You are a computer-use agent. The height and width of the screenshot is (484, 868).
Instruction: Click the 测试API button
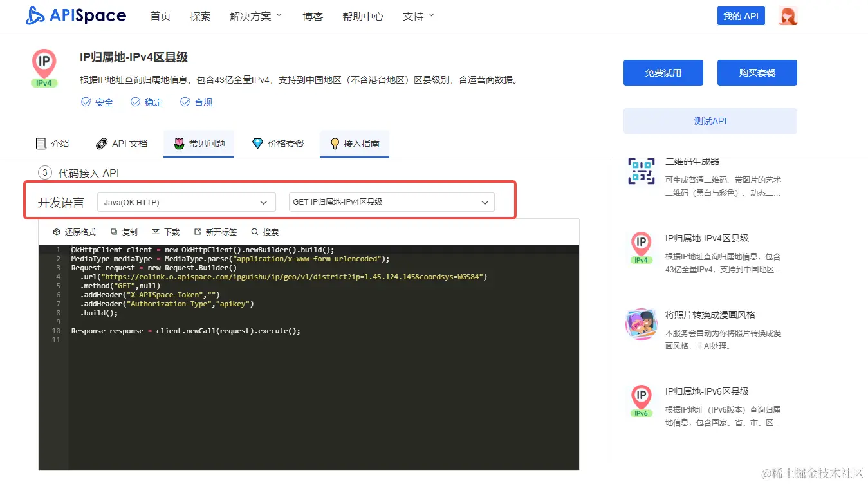710,121
